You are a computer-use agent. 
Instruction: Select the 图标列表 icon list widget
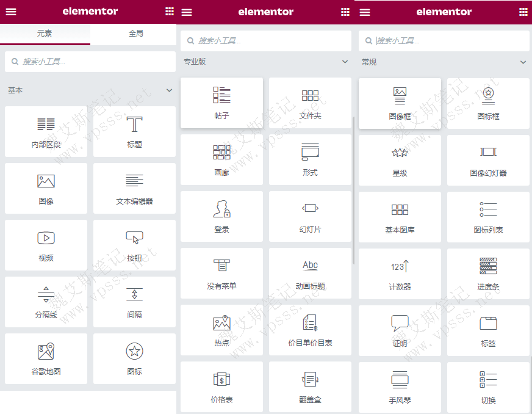pyautogui.click(x=488, y=217)
